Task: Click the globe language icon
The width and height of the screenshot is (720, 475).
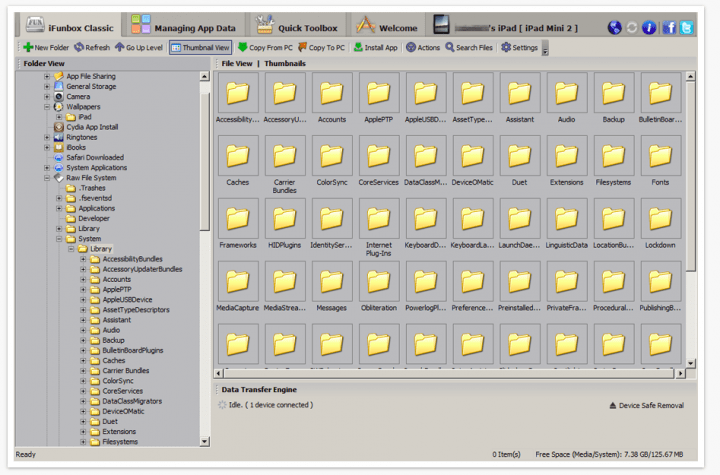Action: click(x=614, y=28)
